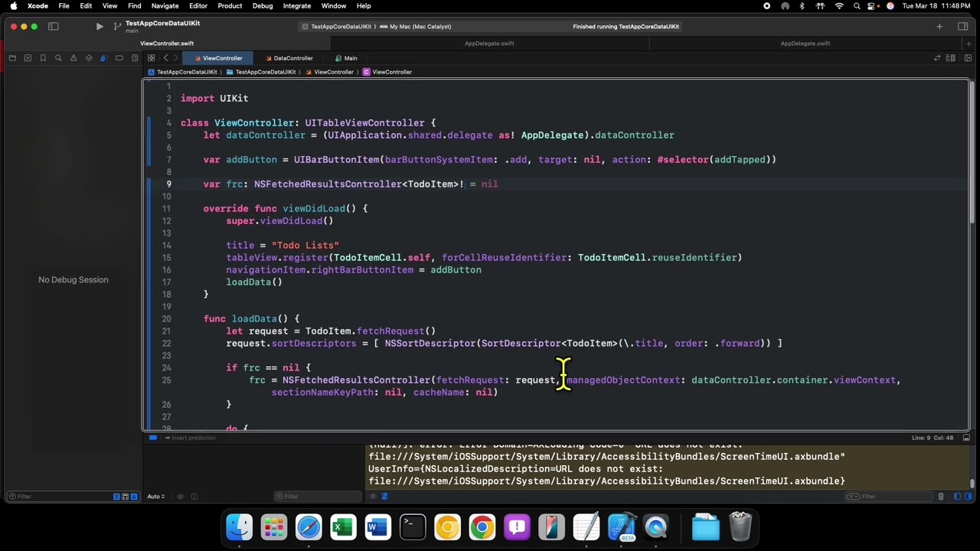Open the Test navigator diamond icon

tap(89, 58)
